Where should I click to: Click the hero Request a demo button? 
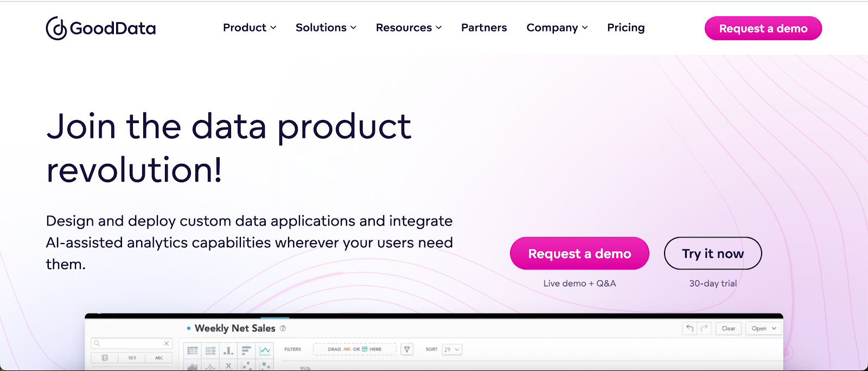(579, 253)
